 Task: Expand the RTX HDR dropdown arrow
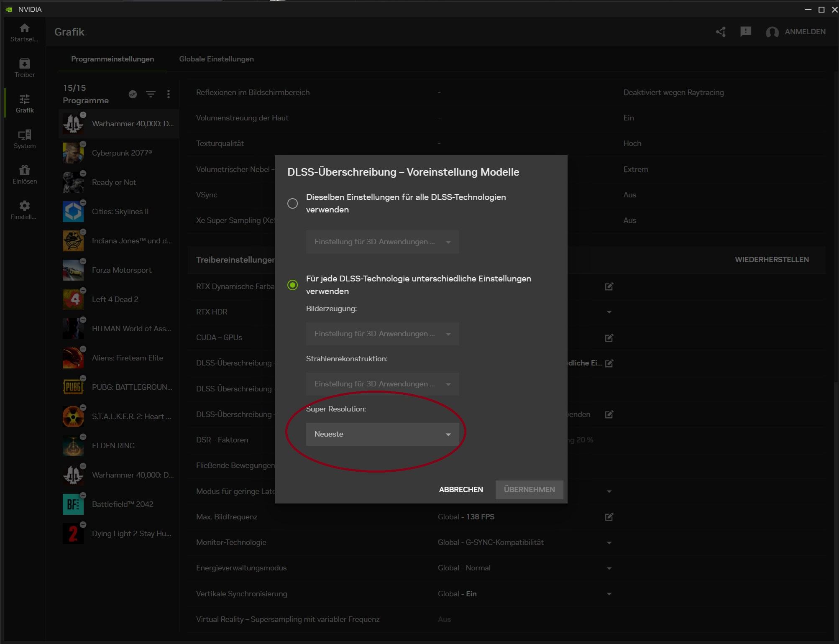[609, 312]
